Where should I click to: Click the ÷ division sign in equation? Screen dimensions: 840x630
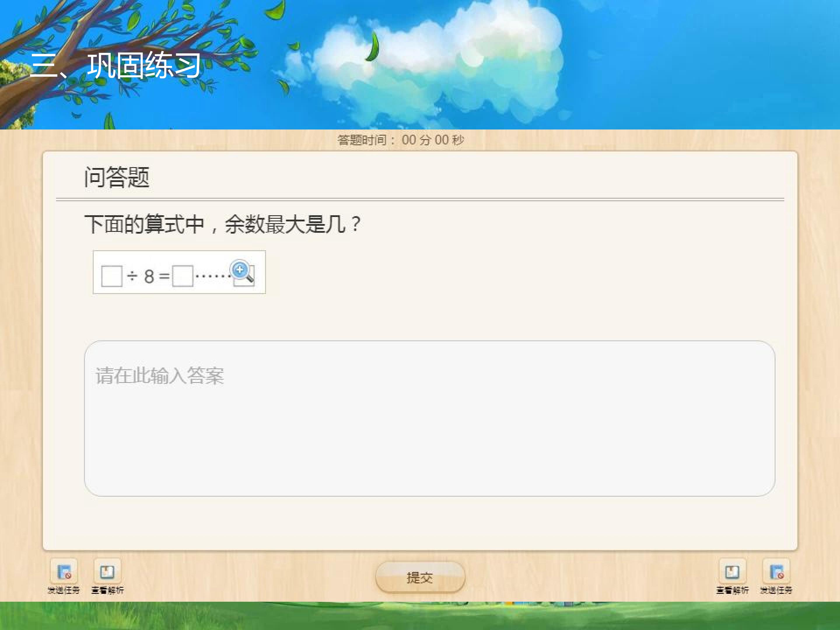point(132,276)
